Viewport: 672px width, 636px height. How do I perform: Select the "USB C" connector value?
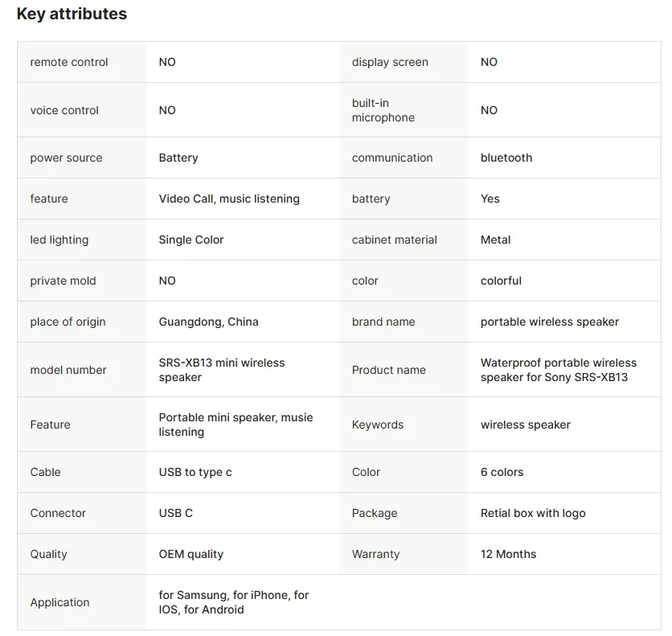tap(176, 513)
